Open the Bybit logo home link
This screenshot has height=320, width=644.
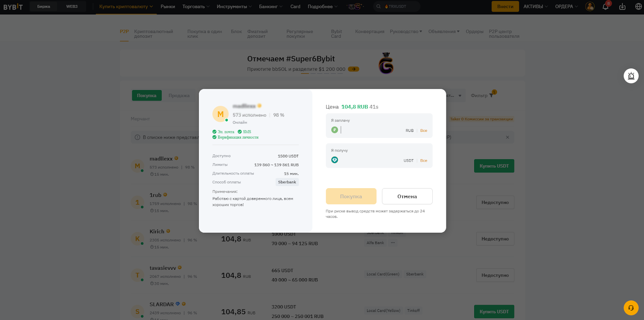[13, 7]
